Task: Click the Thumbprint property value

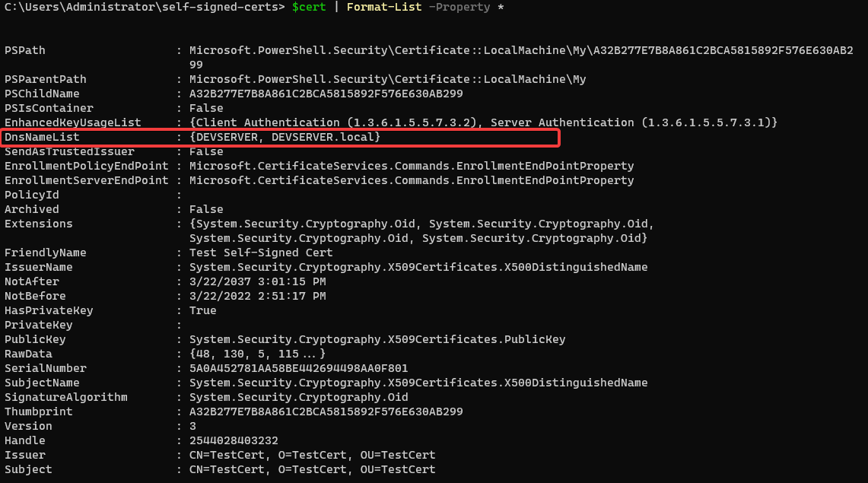Action: [x=326, y=412]
